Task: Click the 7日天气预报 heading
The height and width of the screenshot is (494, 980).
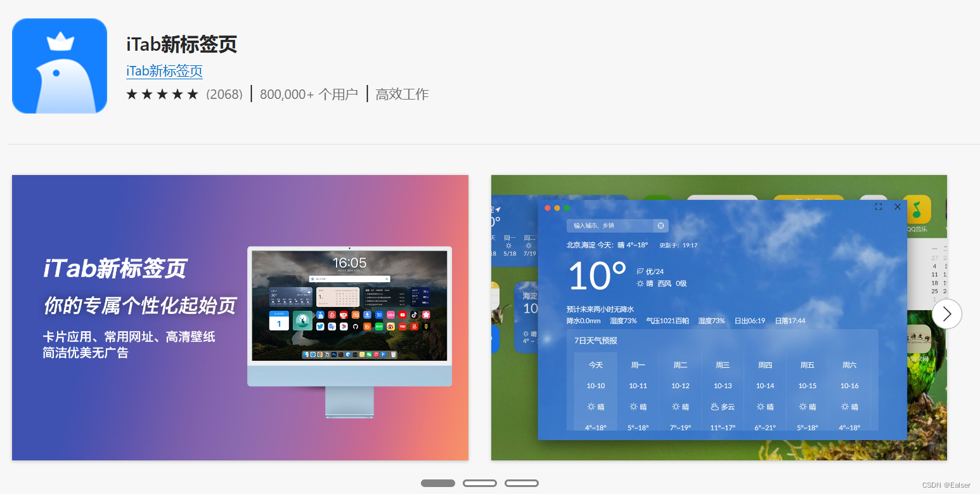Action: (x=596, y=341)
